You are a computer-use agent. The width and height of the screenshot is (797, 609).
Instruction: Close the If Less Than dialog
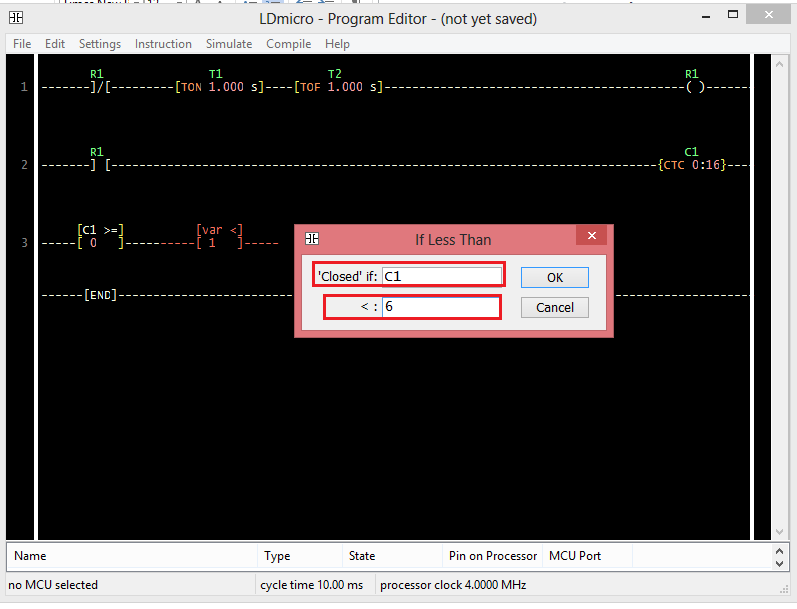tap(591, 235)
